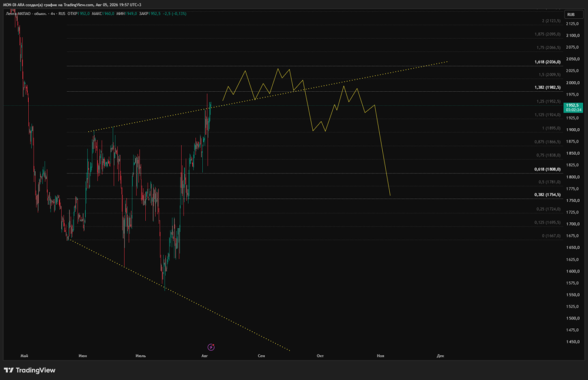
Task: Click the Авг label on time axis
Action: pos(205,356)
